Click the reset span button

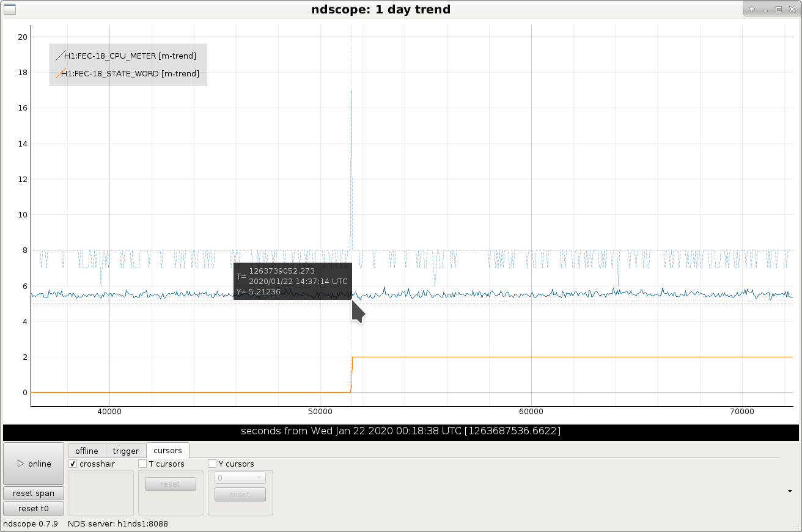34,493
